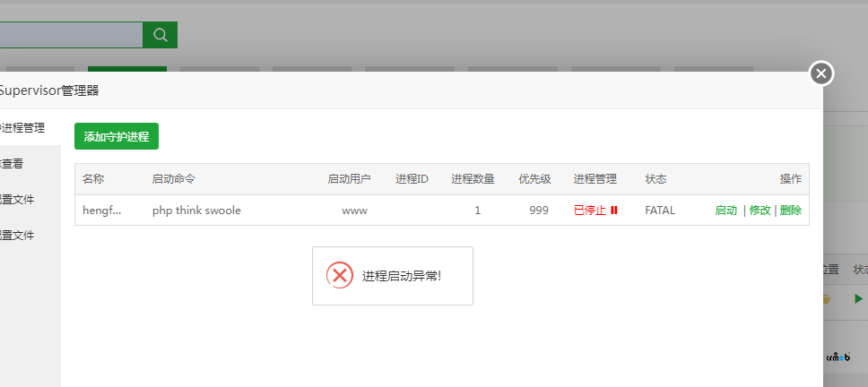Start the process via 启动 link

point(725,211)
